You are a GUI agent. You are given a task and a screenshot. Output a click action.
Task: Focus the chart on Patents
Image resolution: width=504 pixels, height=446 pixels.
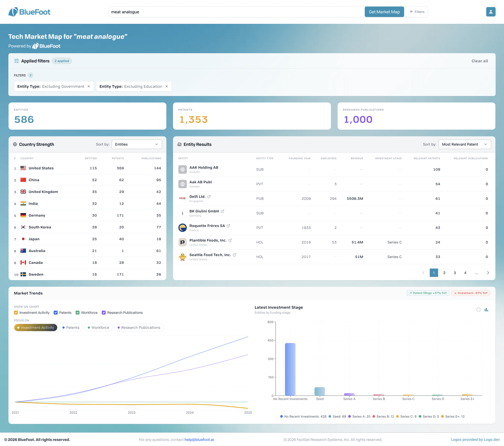coord(71,327)
